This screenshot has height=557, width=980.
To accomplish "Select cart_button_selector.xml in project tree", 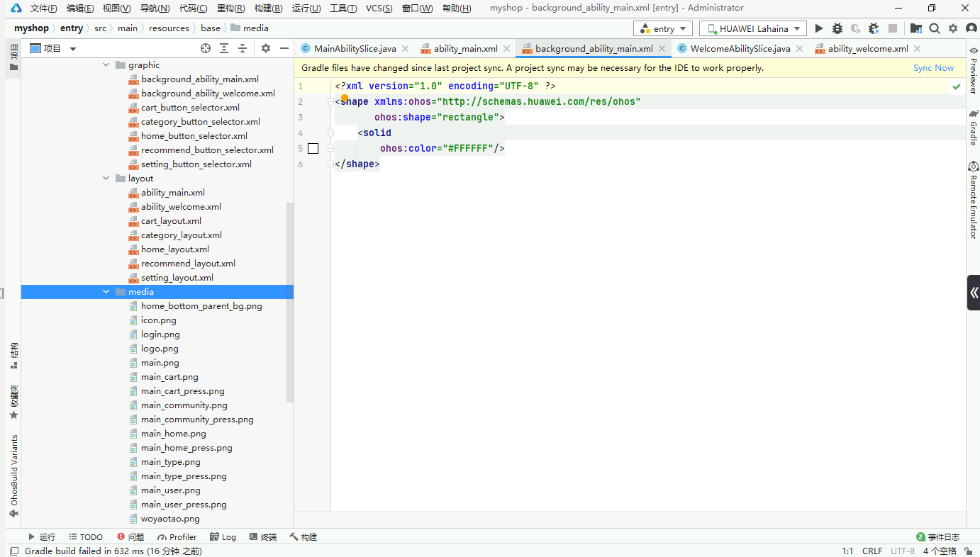I will [190, 108].
